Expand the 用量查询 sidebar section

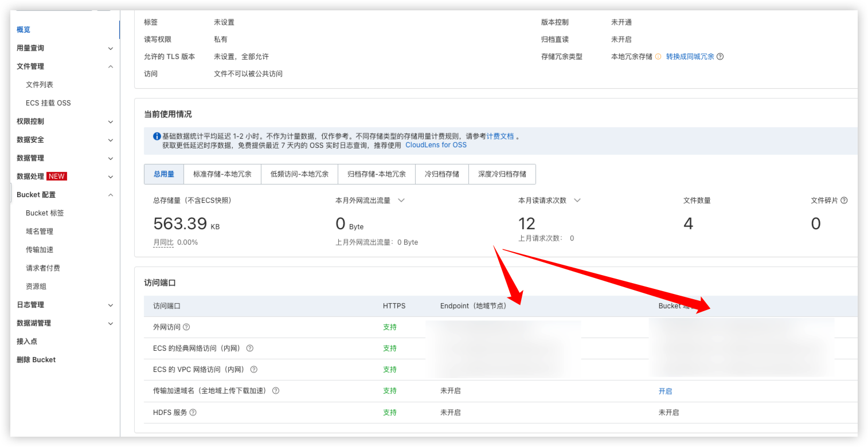pos(65,48)
